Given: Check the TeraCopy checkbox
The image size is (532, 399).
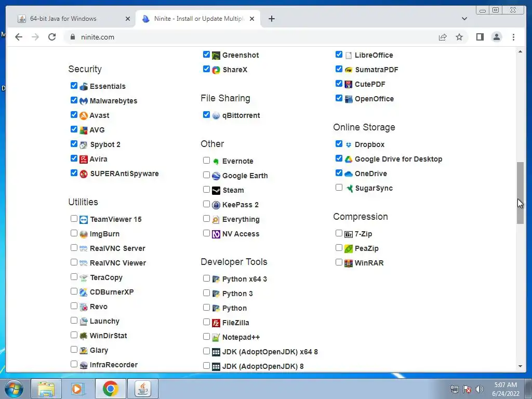Looking at the screenshot, I should point(74,277).
